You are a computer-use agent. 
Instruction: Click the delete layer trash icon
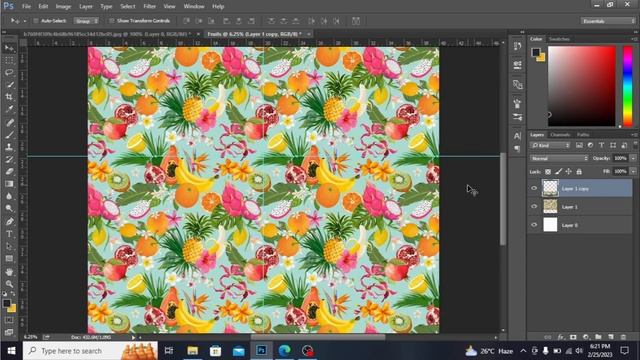tap(623, 337)
